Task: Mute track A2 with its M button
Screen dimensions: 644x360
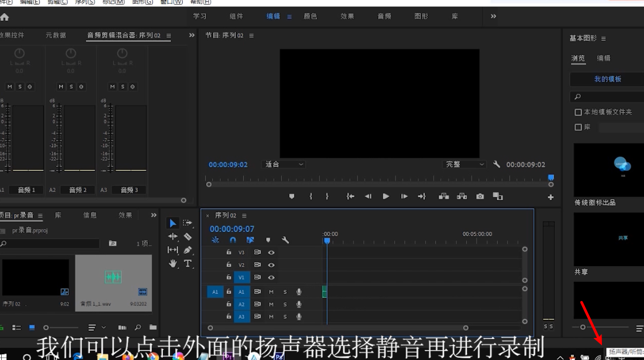Action: pyautogui.click(x=270, y=304)
